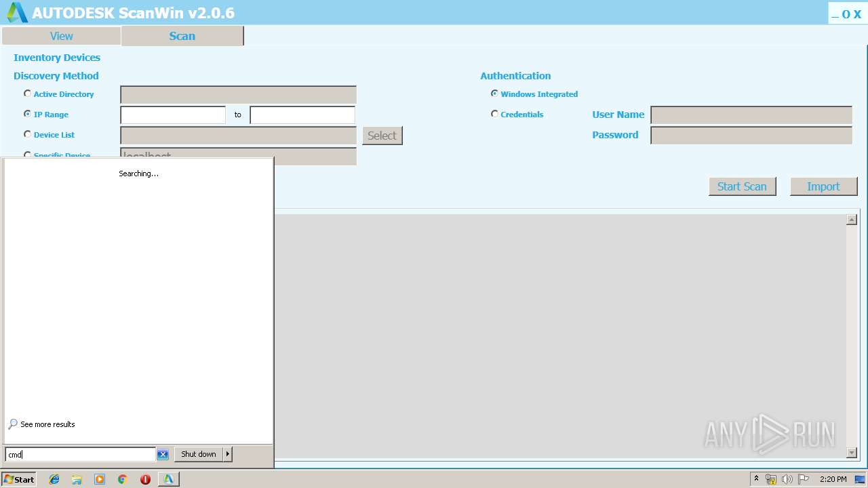Minimize the ScanWin window

point(835,14)
